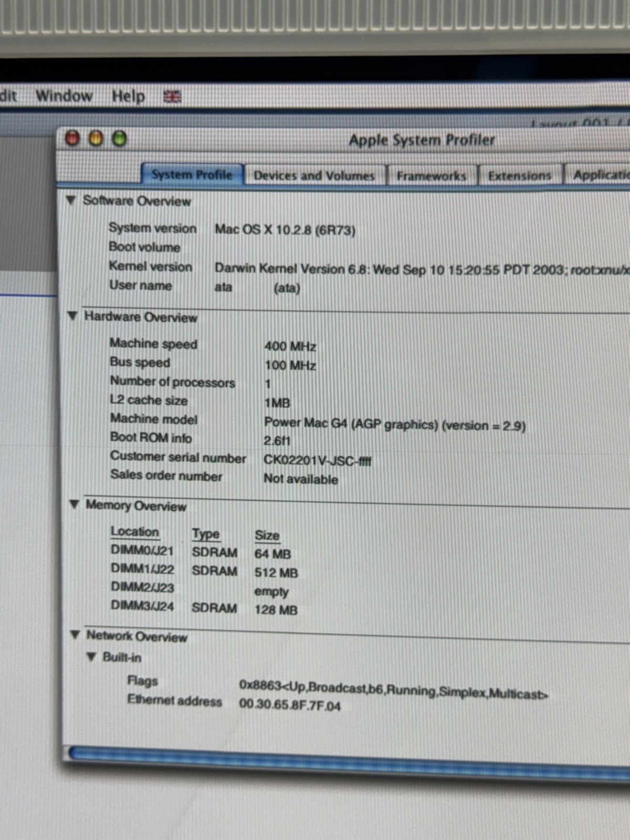
Task: Switch to the Extensions tab
Action: pyautogui.click(x=520, y=176)
